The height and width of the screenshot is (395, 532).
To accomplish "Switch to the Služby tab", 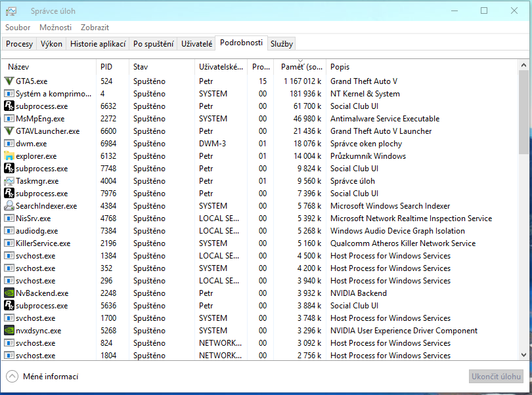I will click(x=282, y=44).
